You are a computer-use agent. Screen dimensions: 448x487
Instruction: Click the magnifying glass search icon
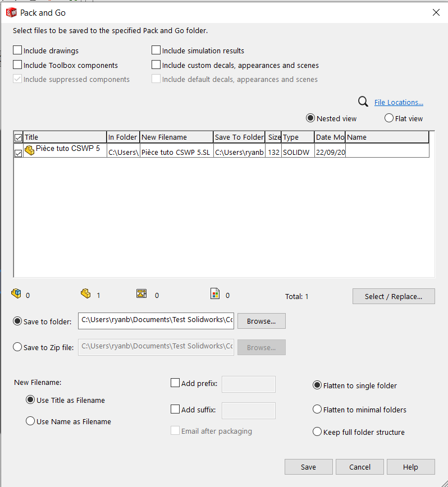coord(363,102)
